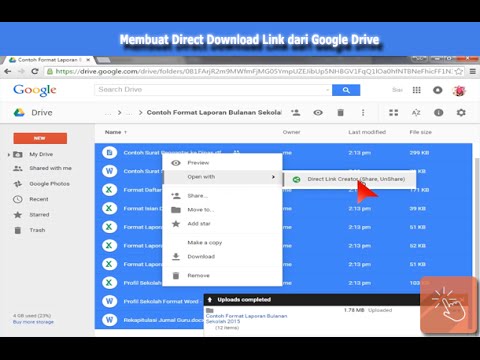This screenshot has width=480, height=360.
Task: Select the Profil Sekolah Format Word file
Action: point(161,301)
